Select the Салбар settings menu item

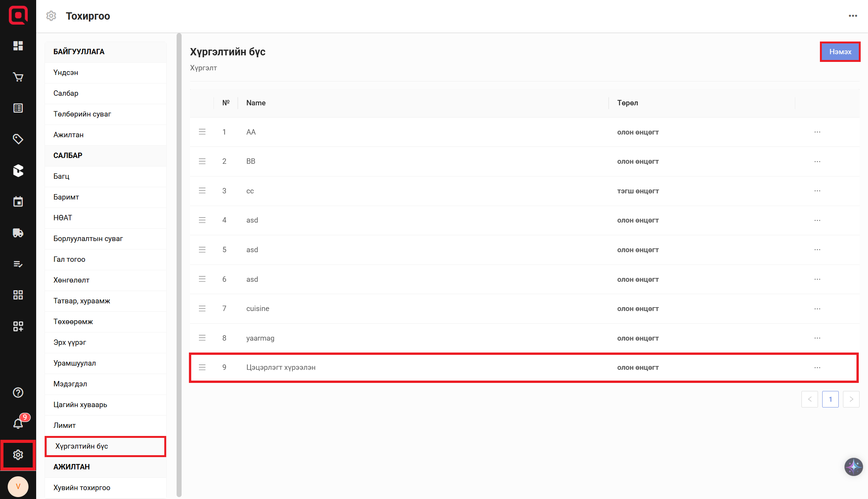[x=66, y=93]
